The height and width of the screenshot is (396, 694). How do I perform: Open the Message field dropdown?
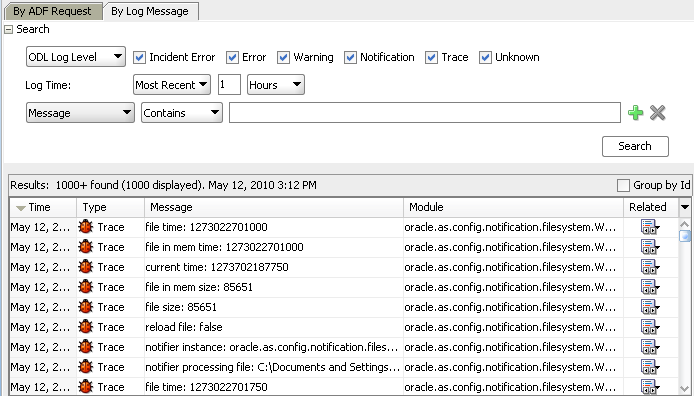pyautogui.click(x=80, y=112)
